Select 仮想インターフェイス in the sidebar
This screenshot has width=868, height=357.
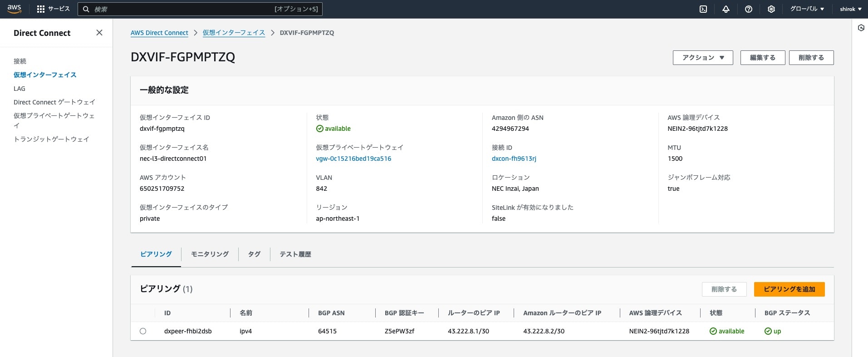tap(45, 74)
